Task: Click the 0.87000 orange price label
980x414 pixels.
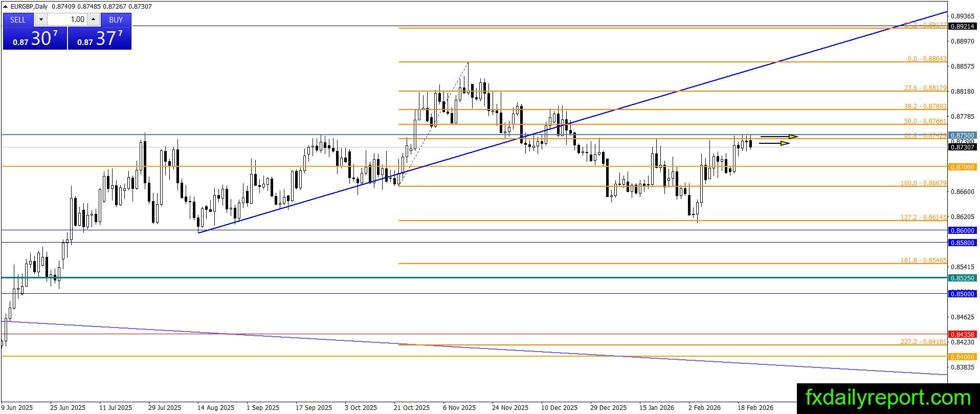Action: pos(962,167)
